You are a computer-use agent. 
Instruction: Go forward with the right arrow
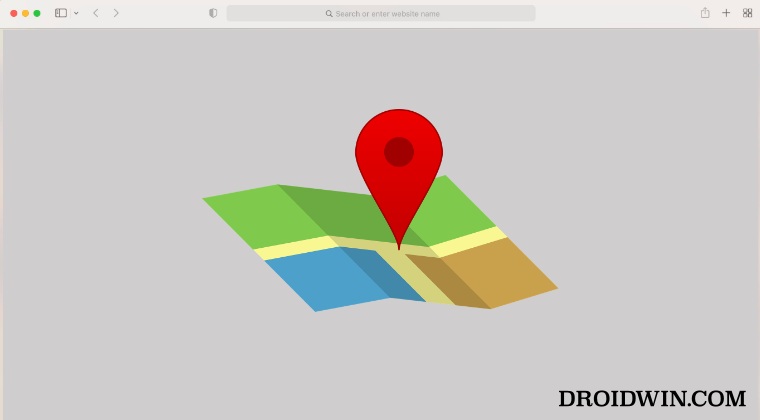pos(116,13)
